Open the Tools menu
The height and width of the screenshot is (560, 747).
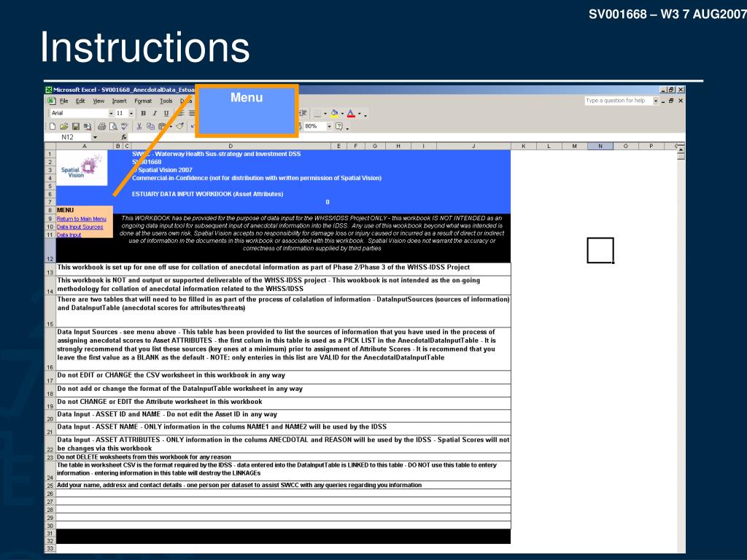coord(166,101)
